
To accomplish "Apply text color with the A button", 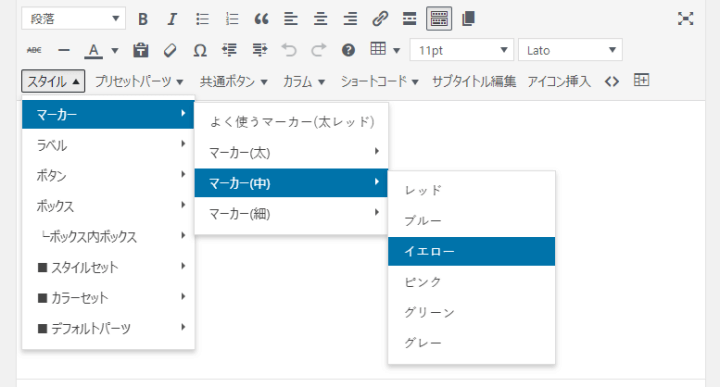I will pos(94,50).
